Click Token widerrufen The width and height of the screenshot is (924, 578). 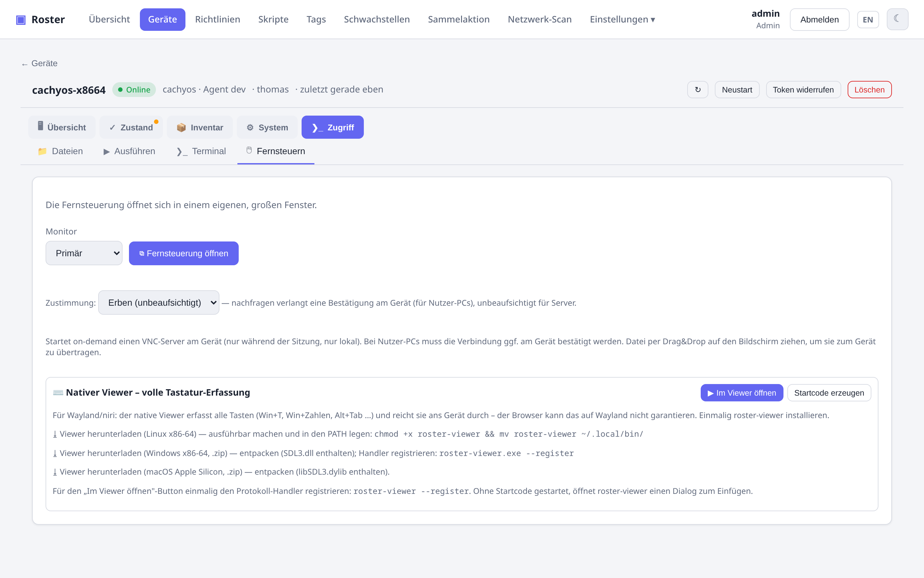pyautogui.click(x=803, y=90)
